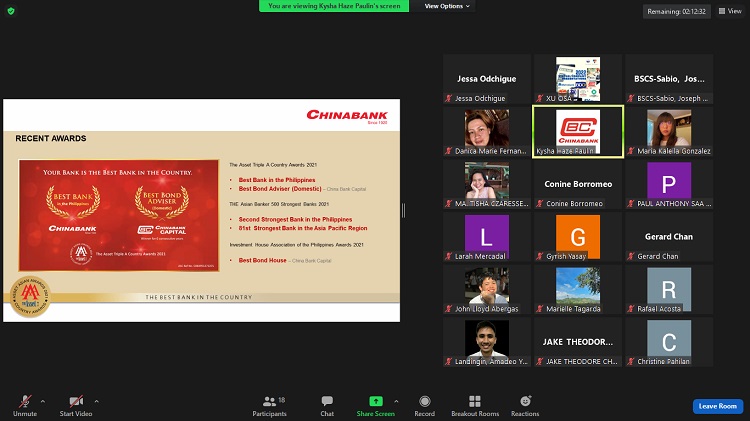The width and height of the screenshot is (750, 421).
Task: Open Breakout Rooms
Action: coord(475,406)
